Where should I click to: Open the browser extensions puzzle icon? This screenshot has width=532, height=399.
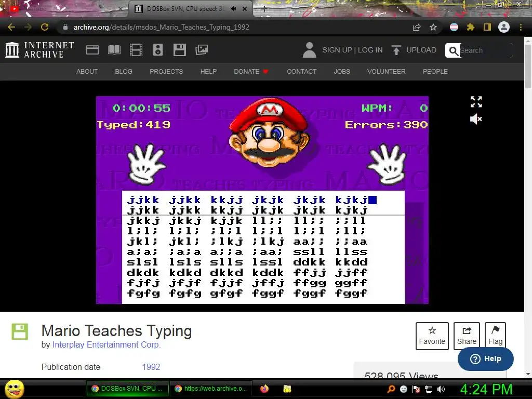471,27
